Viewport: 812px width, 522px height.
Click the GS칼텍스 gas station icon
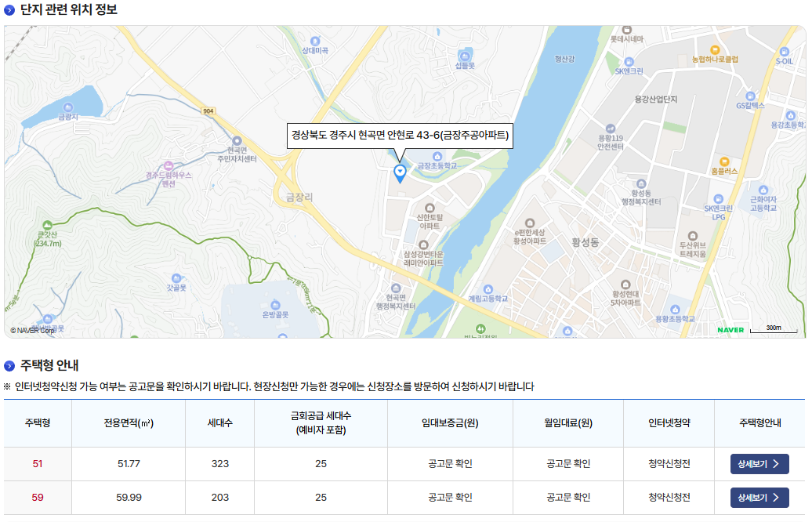click(x=750, y=96)
